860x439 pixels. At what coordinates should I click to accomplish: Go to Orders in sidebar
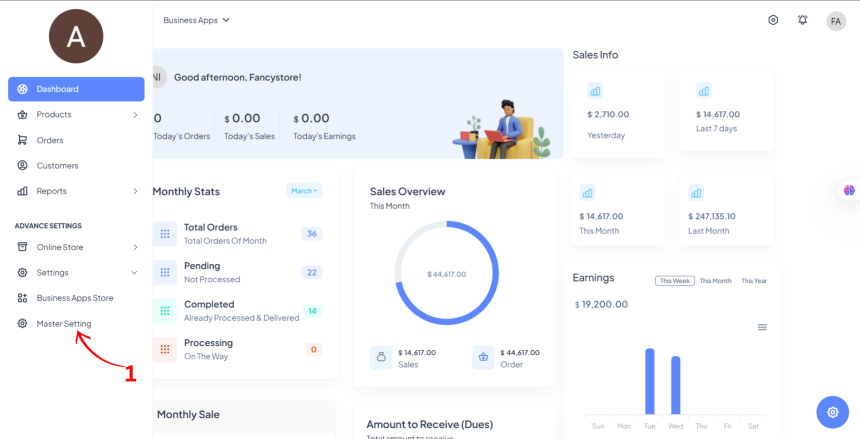50,140
